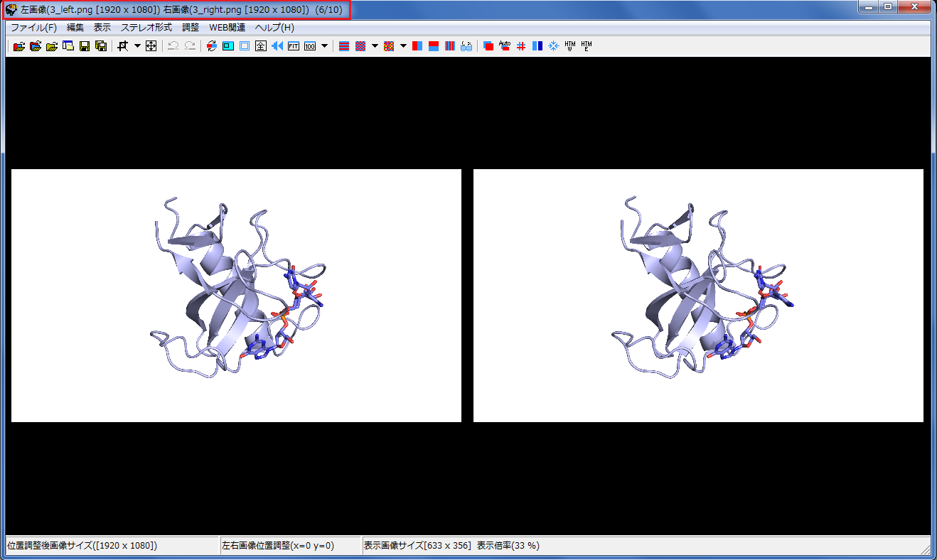Click the HTM W web export icon
The width and height of the screenshot is (937, 560).
tap(569, 46)
